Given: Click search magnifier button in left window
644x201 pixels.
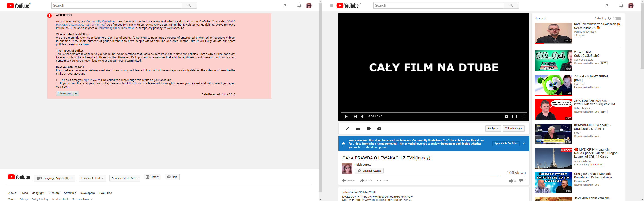Looking at the screenshot, I should (189, 6).
